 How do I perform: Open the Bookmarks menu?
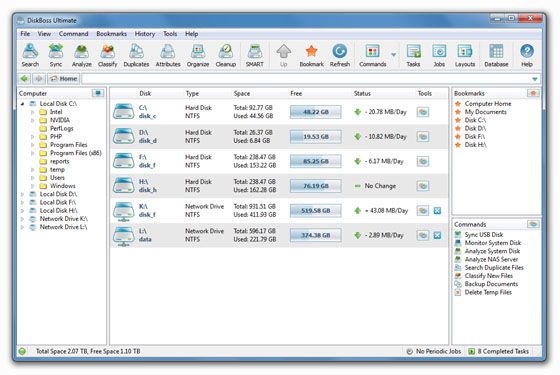[x=111, y=34]
